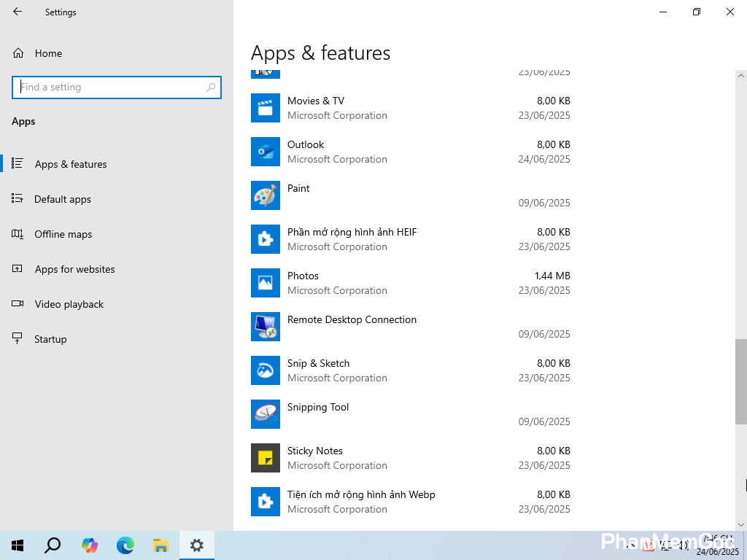
Task: Open Startup apps settings
Action: [x=50, y=339]
